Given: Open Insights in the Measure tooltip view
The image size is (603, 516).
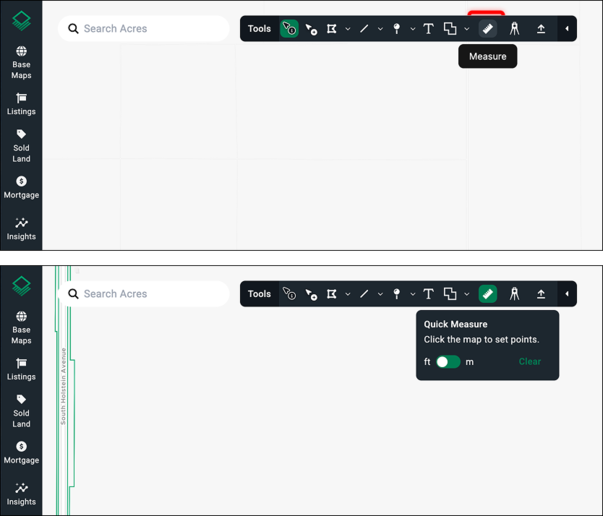Looking at the screenshot, I should (x=21, y=230).
